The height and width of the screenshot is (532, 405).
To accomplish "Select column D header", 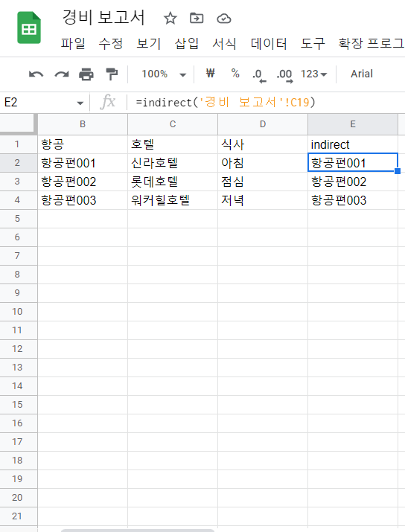I will [x=263, y=124].
